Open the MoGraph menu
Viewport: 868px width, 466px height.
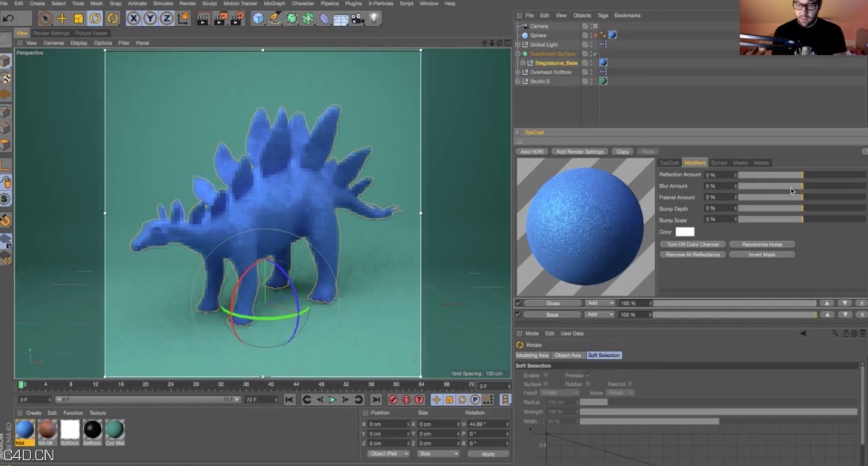click(274, 3)
